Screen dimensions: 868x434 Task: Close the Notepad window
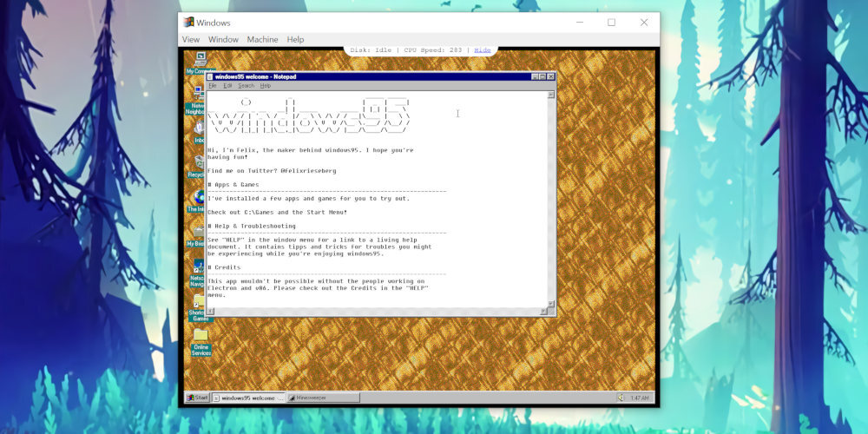[551, 76]
